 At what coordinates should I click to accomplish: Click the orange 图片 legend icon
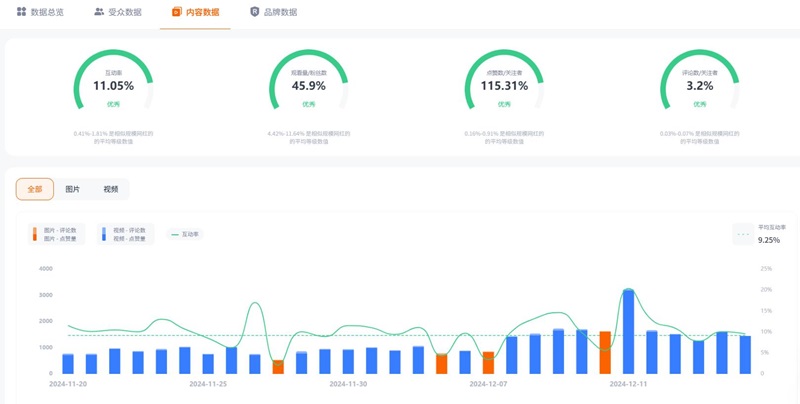(x=35, y=234)
